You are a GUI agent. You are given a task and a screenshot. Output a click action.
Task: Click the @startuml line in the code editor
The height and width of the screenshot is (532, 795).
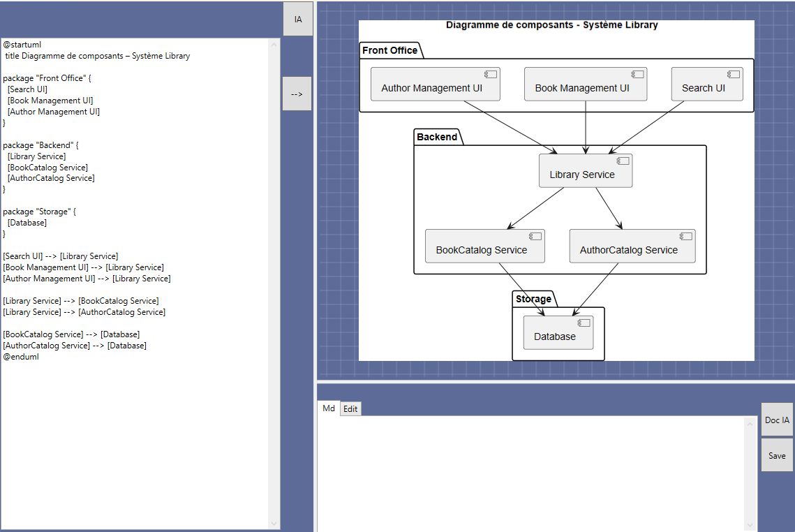[22, 45]
